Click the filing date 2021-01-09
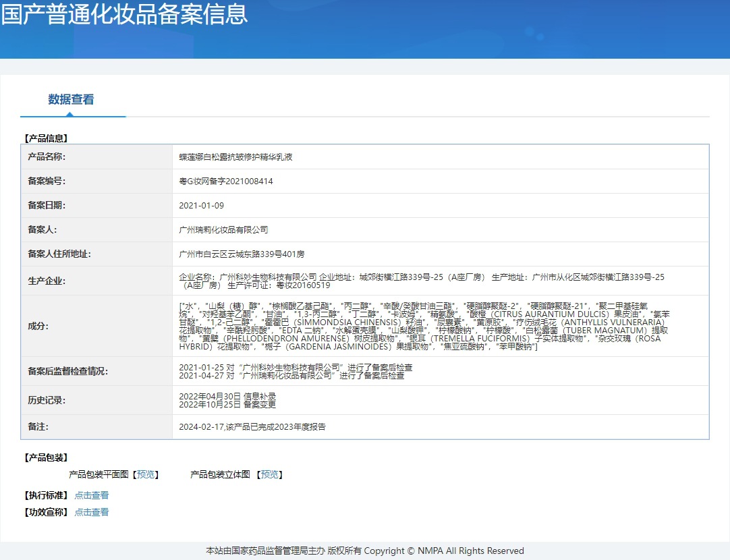 [202, 205]
